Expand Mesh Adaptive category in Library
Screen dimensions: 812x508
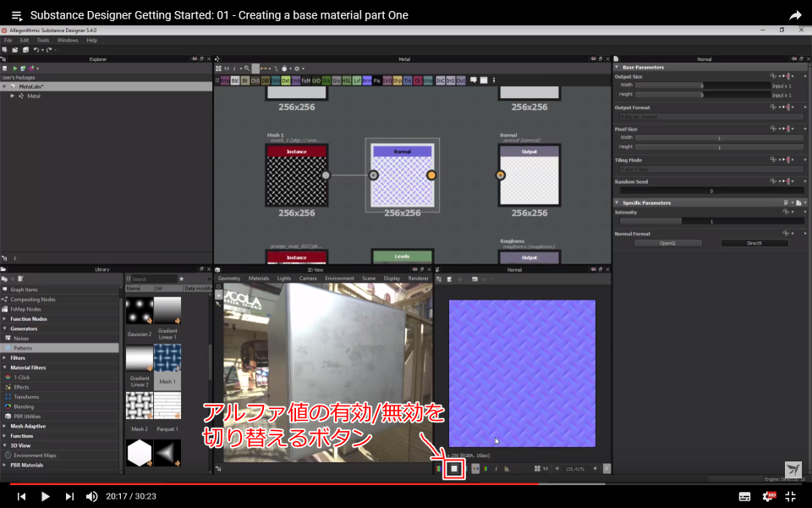pos(5,426)
